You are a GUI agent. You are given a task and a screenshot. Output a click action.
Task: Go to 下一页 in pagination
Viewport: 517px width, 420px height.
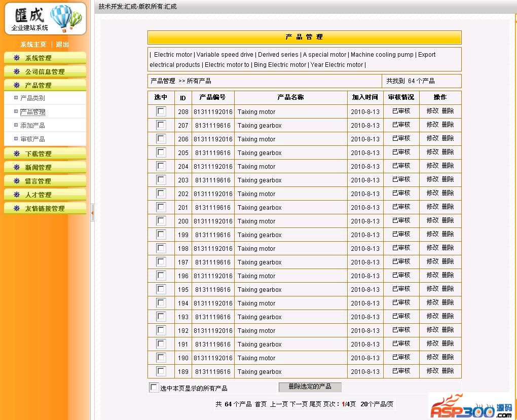coord(299,404)
